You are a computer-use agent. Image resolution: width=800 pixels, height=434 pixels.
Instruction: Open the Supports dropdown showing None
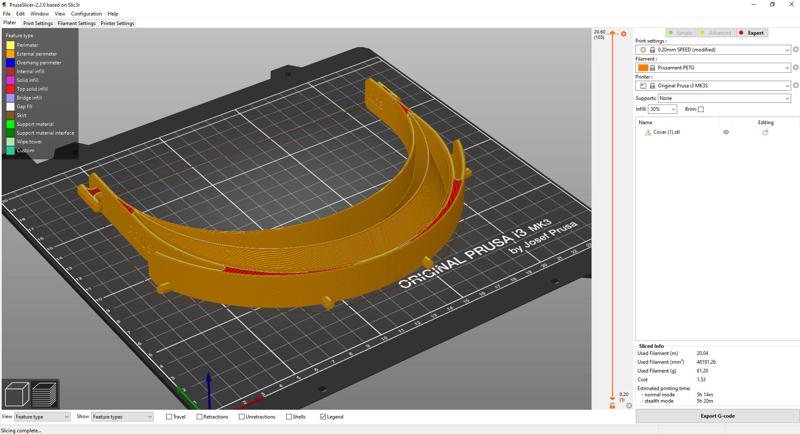(724, 98)
